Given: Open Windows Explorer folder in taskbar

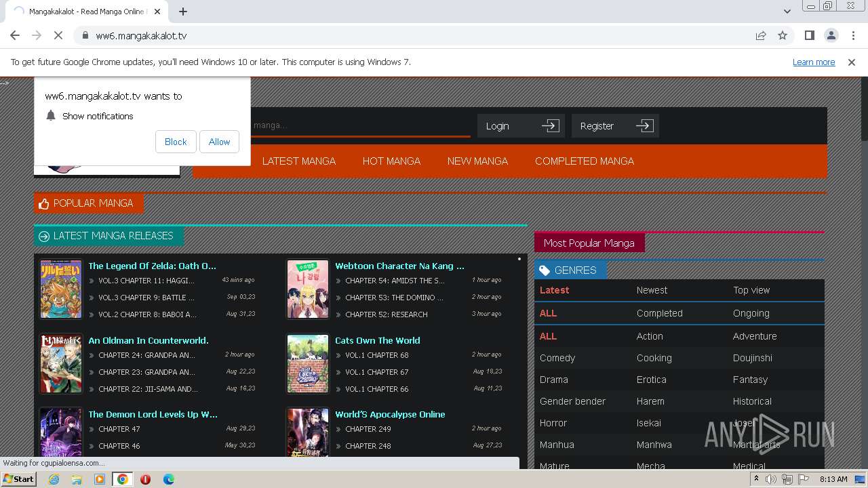Looking at the screenshot, I should click(x=77, y=479).
